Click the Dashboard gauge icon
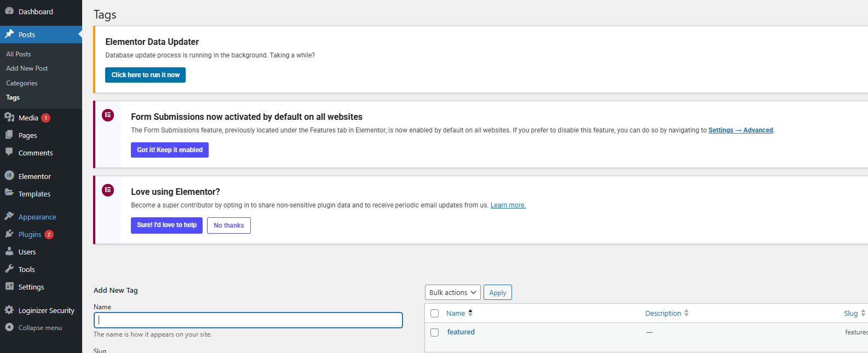This screenshot has height=353, width=868. (9, 11)
